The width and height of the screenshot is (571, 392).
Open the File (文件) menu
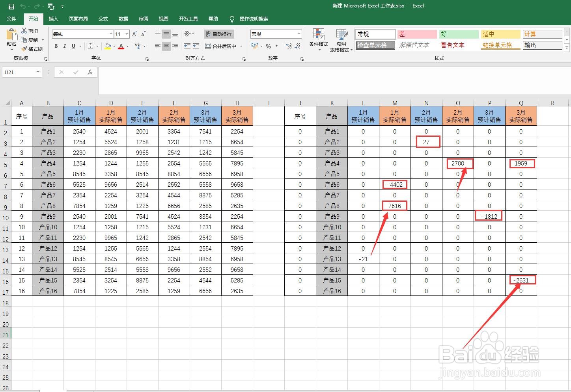coord(11,19)
